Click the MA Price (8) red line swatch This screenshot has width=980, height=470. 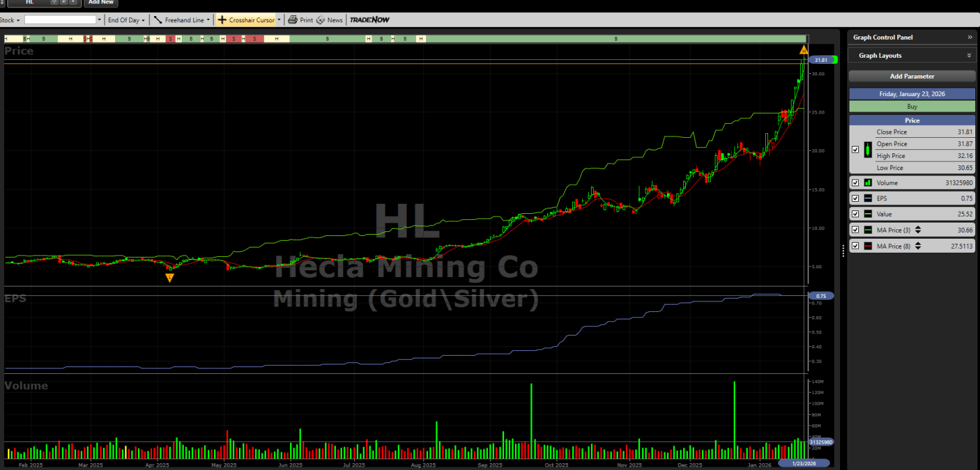pos(868,246)
